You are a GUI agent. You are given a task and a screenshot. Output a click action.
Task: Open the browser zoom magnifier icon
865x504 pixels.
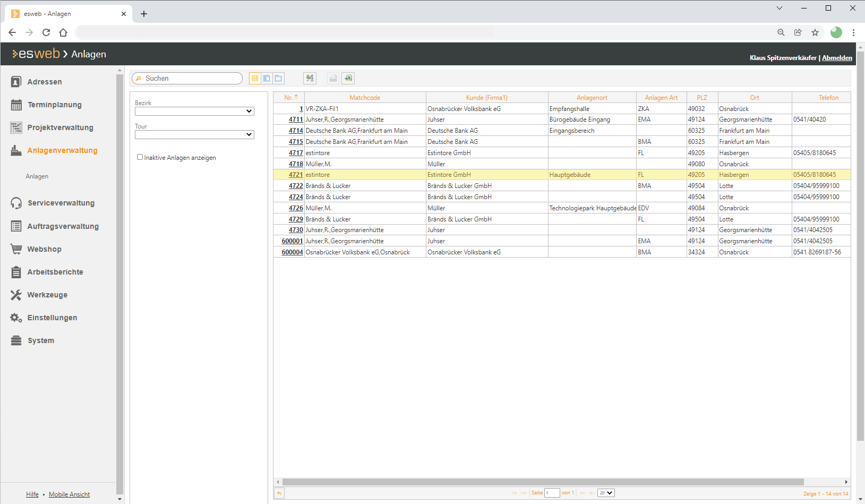[x=781, y=32]
